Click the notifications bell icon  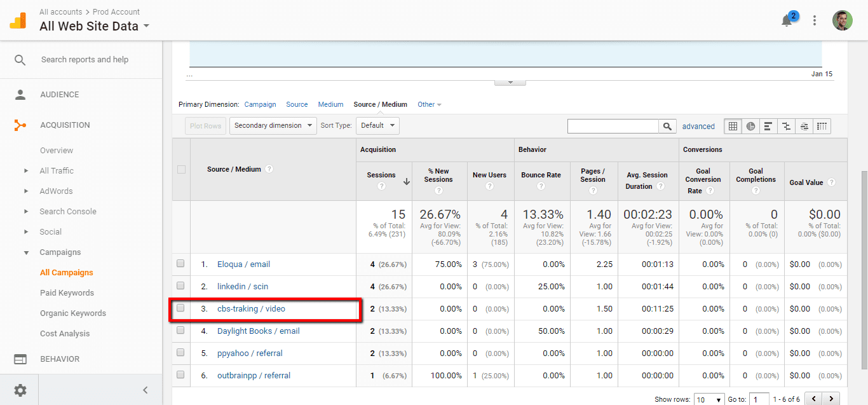[x=787, y=21]
